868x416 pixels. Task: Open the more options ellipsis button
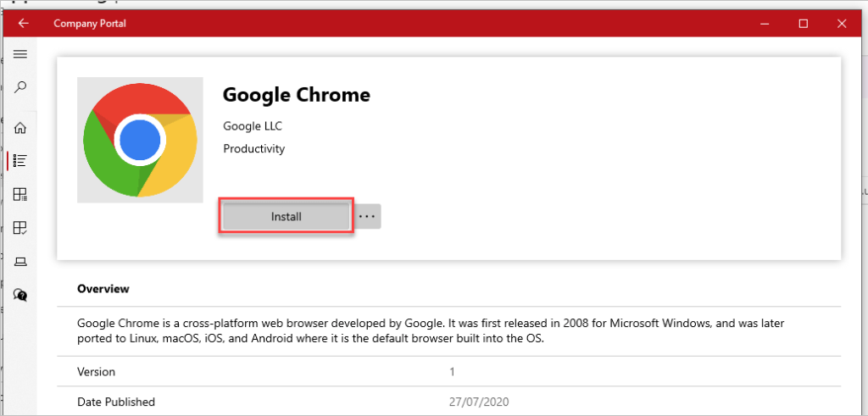click(x=366, y=216)
